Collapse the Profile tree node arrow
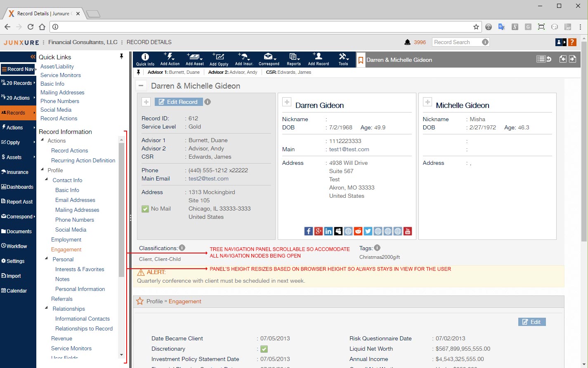 [42, 170]
